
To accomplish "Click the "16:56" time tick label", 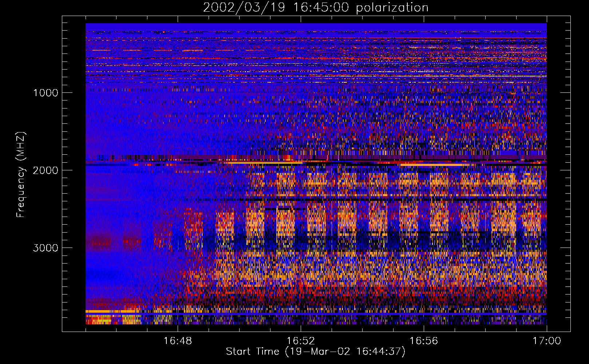I will click(x=424, y=341).
